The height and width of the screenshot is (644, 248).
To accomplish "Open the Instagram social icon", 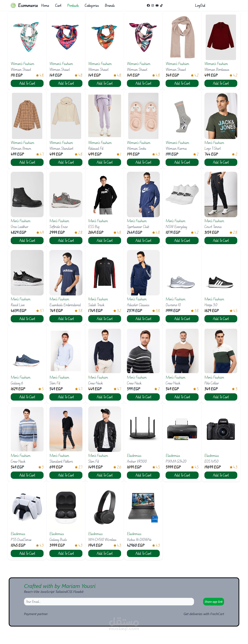I will point(153,5).
